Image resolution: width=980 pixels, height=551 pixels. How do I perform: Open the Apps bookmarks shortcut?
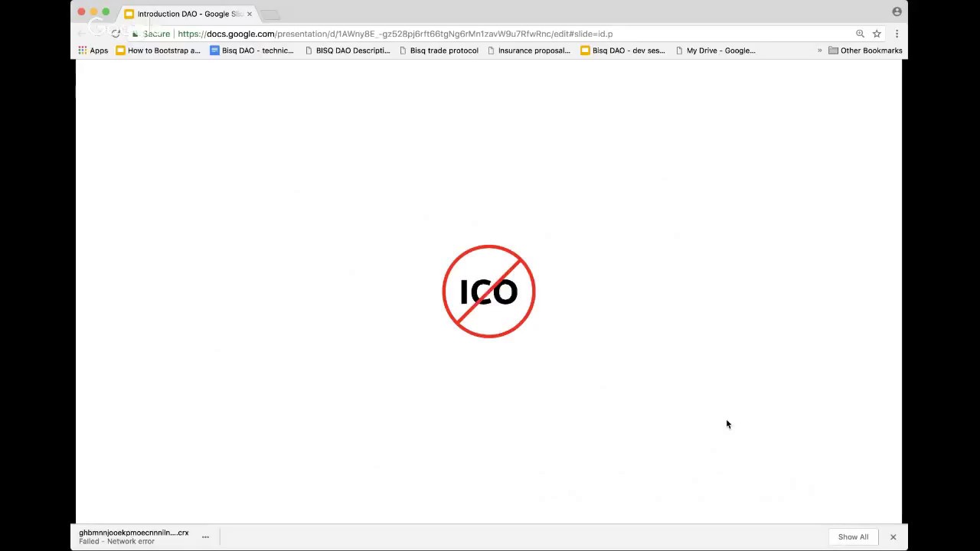(93, 51)
